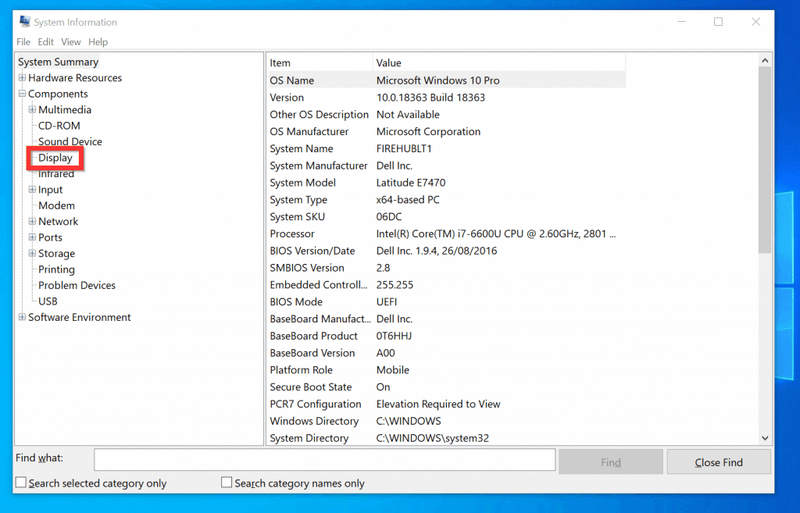Viewport: 800px width, 513px height.
Task: Select the BIOS Version/Date row
Action: [446, 251]
